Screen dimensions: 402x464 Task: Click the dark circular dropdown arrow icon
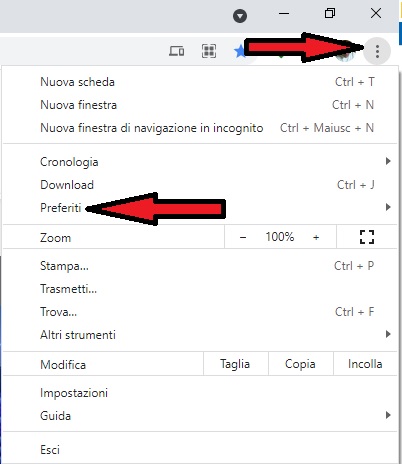tap(240, 16)
